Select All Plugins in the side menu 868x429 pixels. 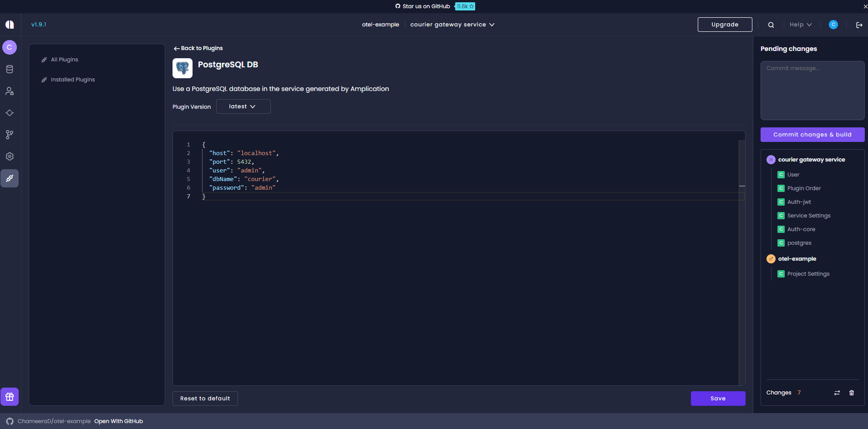click(x=64, y=60)
